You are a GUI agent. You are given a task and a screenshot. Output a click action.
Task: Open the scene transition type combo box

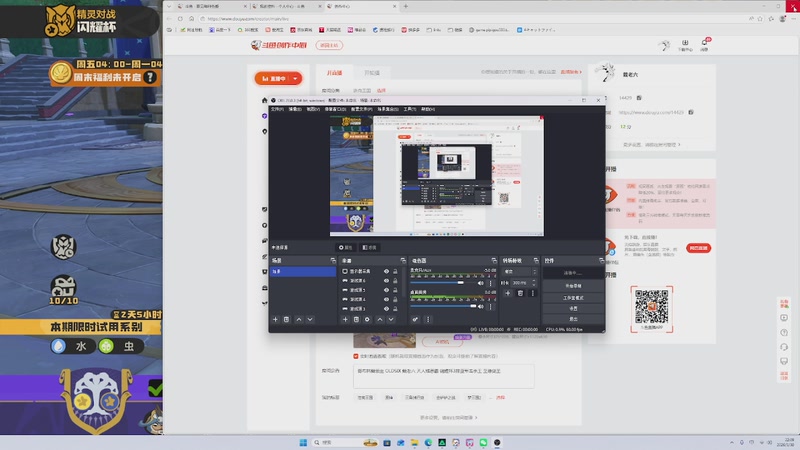tap(519, 272)
